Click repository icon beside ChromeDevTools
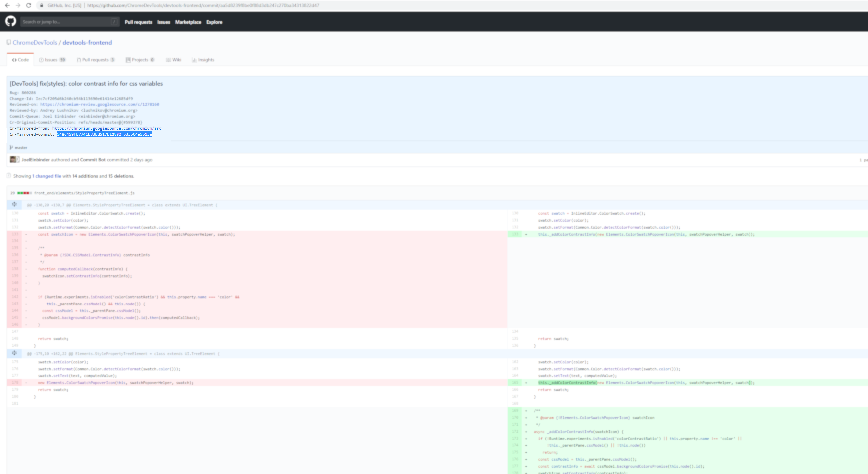The height and width of the screenshot is (474, 868). 9,42
